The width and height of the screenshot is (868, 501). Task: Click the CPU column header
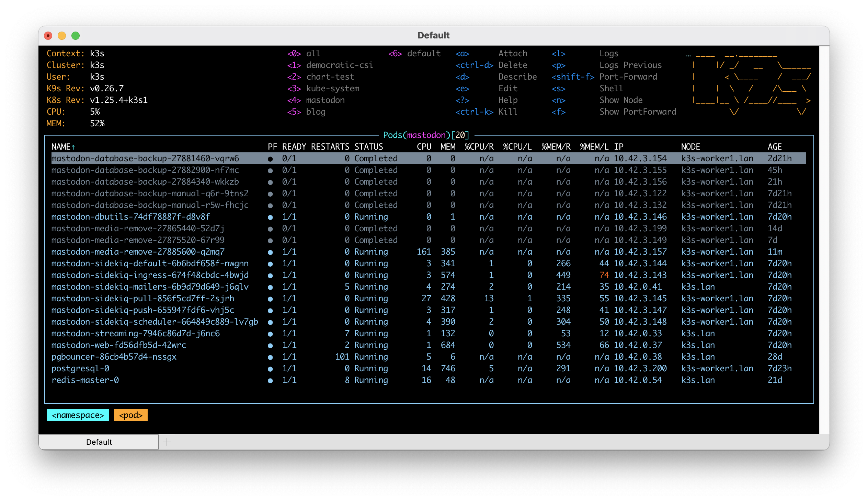(424, 147)
